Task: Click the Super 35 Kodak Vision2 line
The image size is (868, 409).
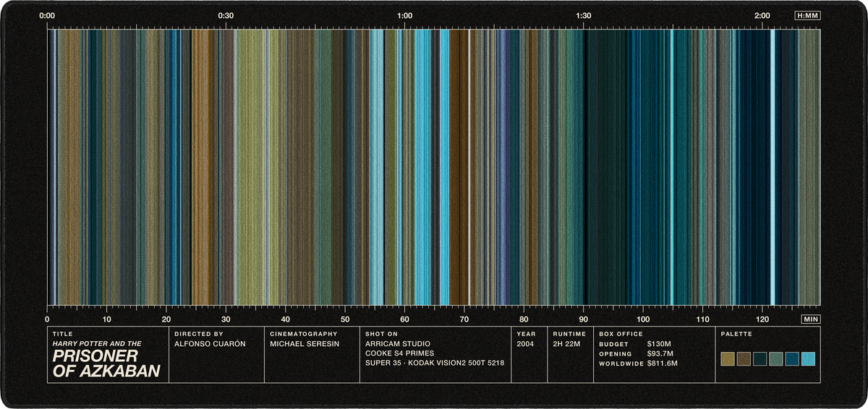Action: [435, 363]
